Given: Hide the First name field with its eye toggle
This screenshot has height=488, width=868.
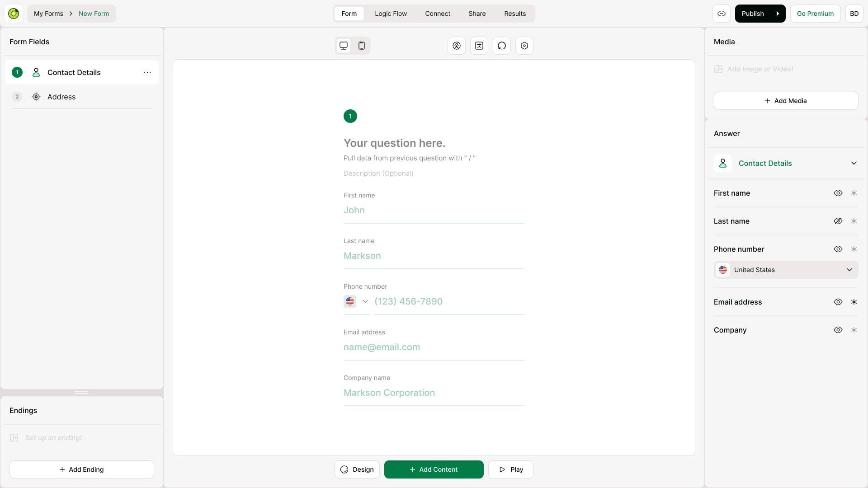Looking at the screenshot, I should click(838, 193).
